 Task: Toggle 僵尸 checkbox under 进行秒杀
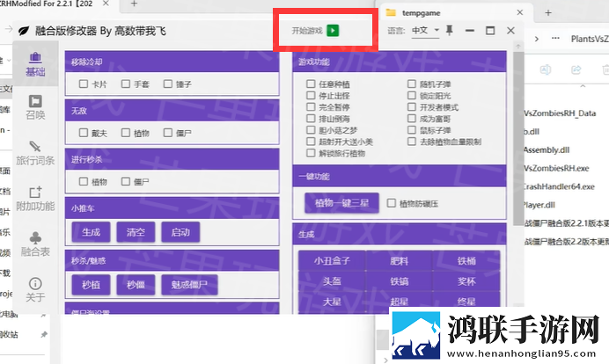pos(126,181)
